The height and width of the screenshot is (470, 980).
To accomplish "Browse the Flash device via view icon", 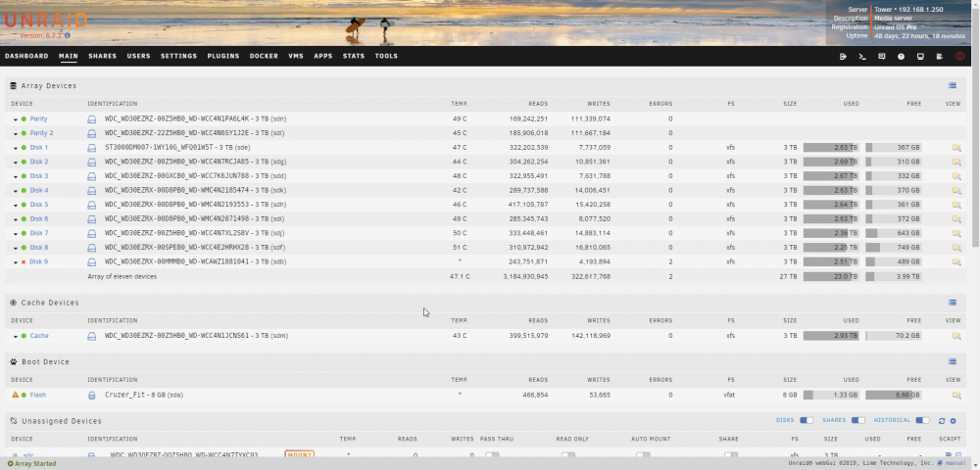I will tap(956, 396).
